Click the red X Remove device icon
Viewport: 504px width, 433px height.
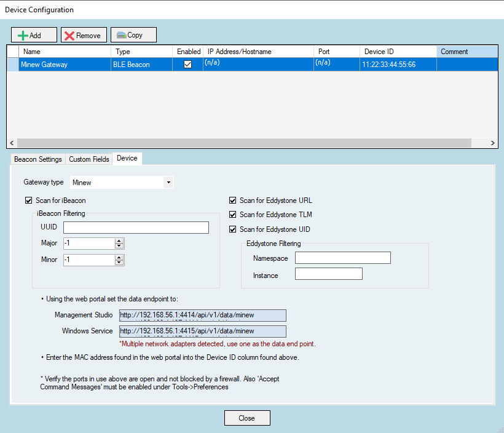(x=69, y=34)
